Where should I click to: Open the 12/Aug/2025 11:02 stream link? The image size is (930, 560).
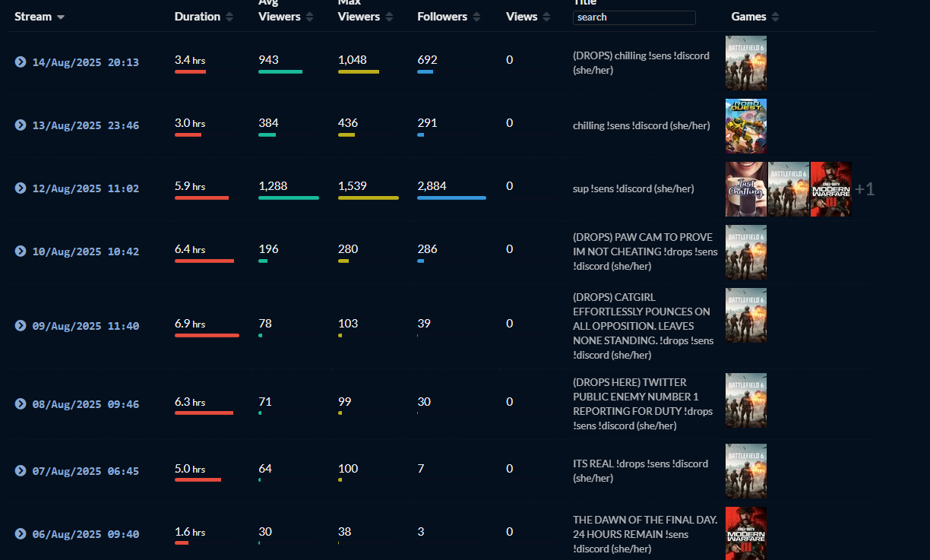coord(85,188)
